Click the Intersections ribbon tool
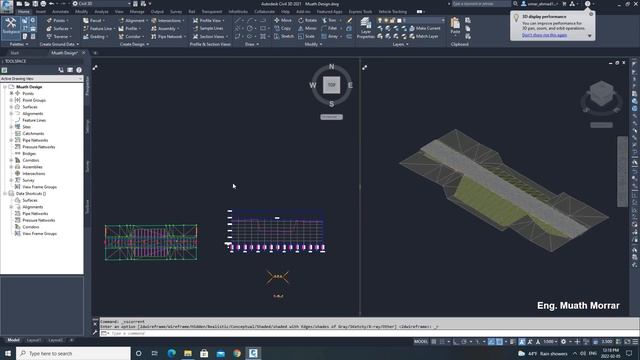This screenshot has height=360, width=640. pos(168,20)
